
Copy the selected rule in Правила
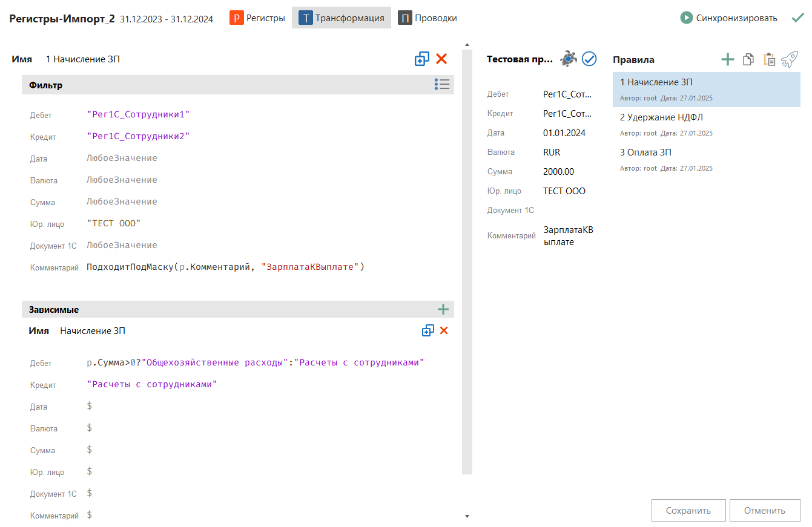pyautogui.click(x=748, y=59)
